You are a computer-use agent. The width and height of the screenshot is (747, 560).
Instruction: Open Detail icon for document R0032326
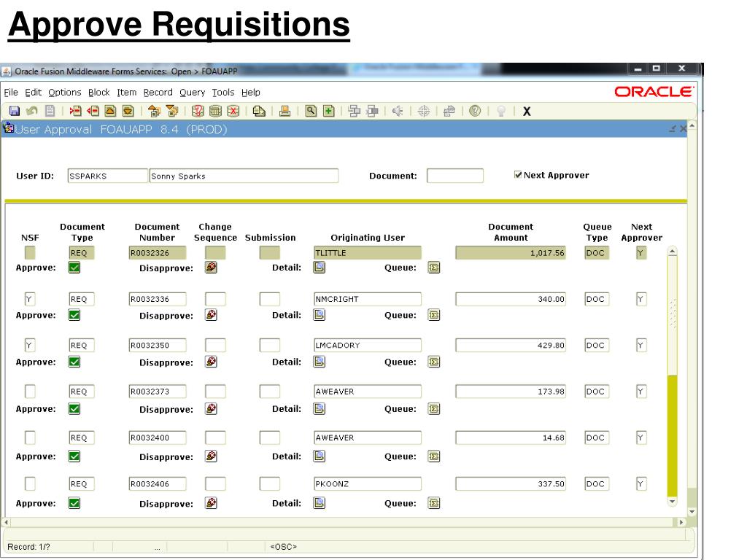[320, 268]
